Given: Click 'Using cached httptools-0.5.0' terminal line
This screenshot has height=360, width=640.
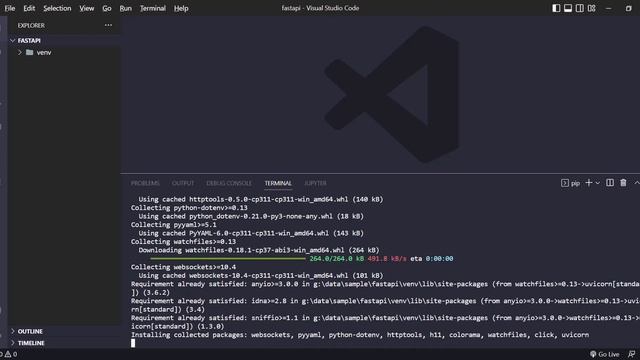Looking at the screenshot, I should pyautogui.click(x=261, y=199).
